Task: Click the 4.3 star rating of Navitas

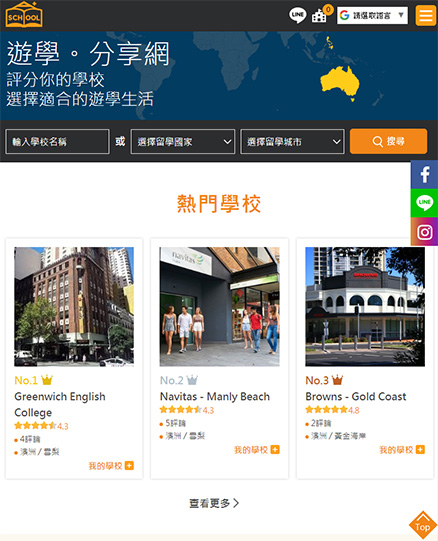Action: [x=187, y=410]
